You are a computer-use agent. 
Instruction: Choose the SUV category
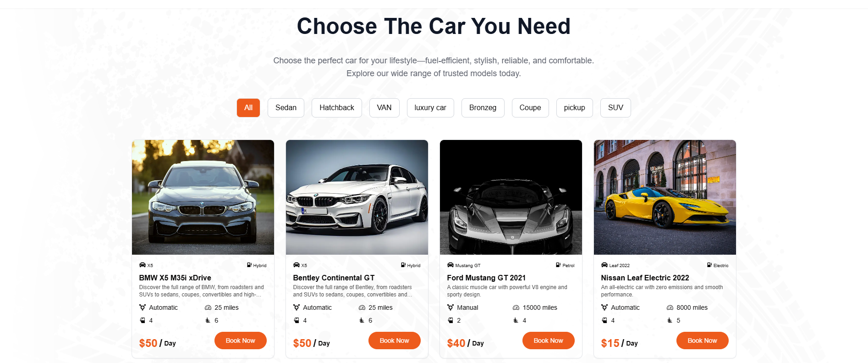(615, 108)
